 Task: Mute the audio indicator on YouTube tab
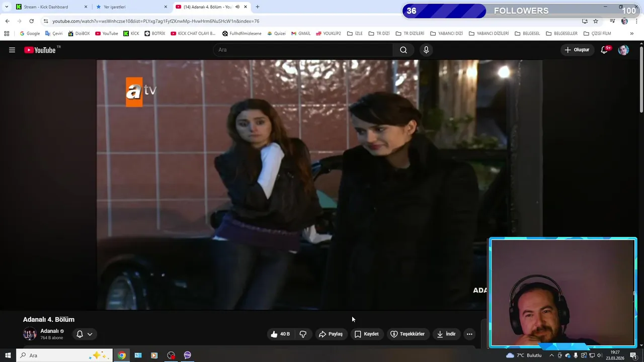click(x=237, y=7)
